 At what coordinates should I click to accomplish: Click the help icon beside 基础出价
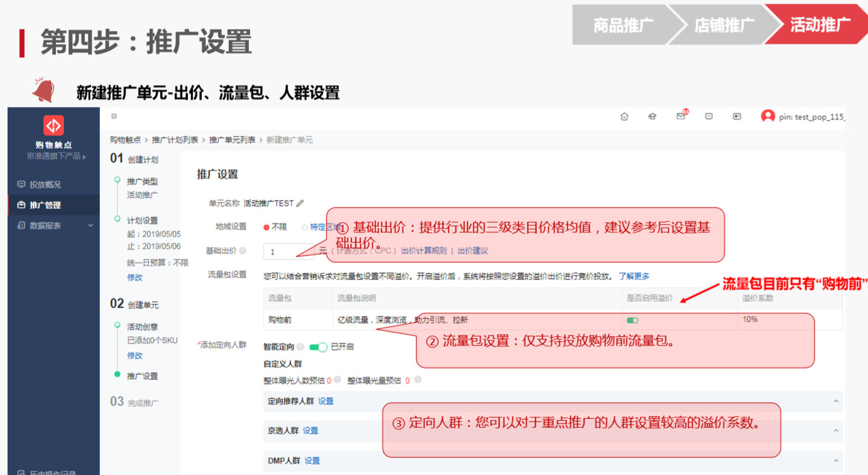click(x=243, y=251)
